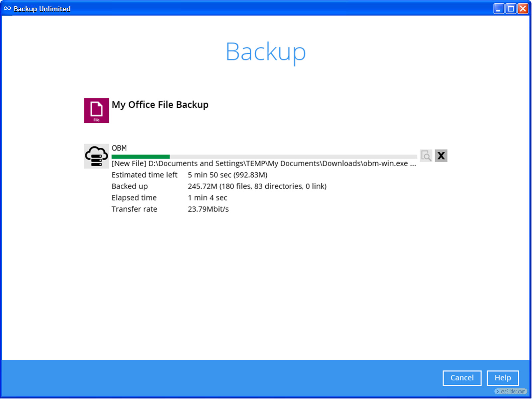The width and height of the screenshot is (532, 399).
Task: Click the magenta File backup set icon
Action: tap(96, 110)
